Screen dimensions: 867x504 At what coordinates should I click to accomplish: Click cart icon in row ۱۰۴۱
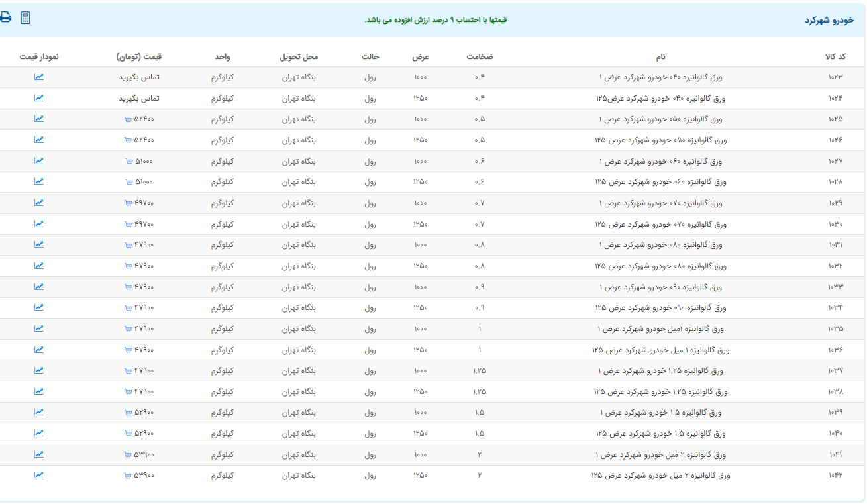(x=128, y=455)
